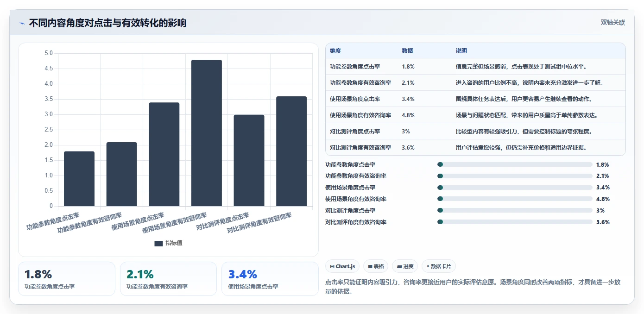The image size is (644, 314).
Task: Click the bar for 功能参数角度点击率
Action: 79,179
